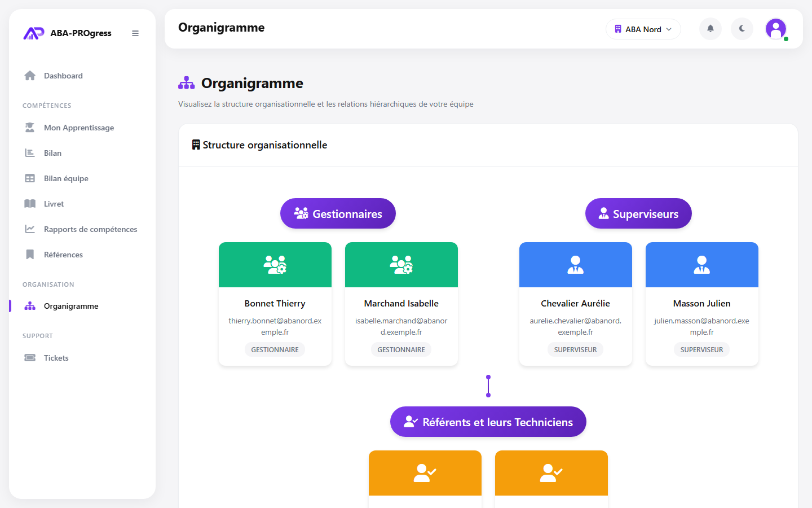812x508 pixels.
Task: Click the Gestionnaires group button
Action: click(x=338, y=213)
